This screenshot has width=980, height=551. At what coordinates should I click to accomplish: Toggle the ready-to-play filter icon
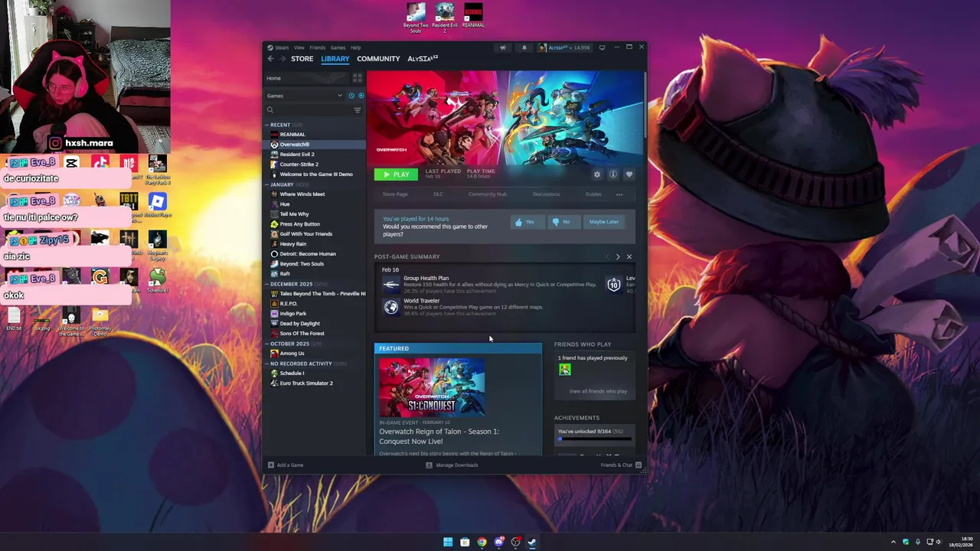[x=361, y=96]
